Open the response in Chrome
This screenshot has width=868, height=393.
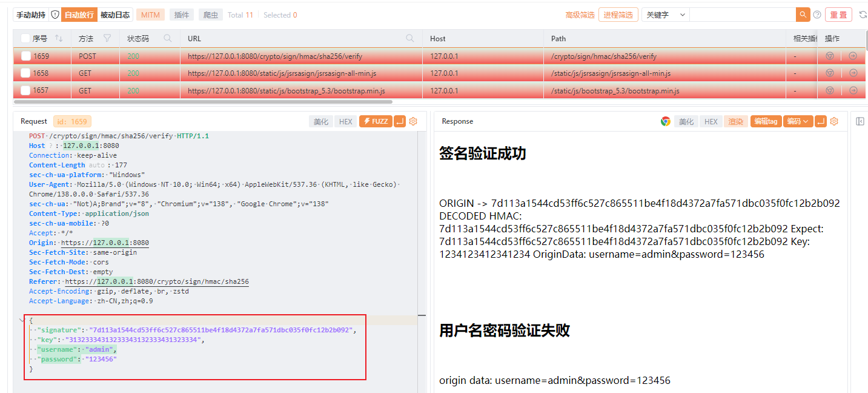(x=665, y=121)
